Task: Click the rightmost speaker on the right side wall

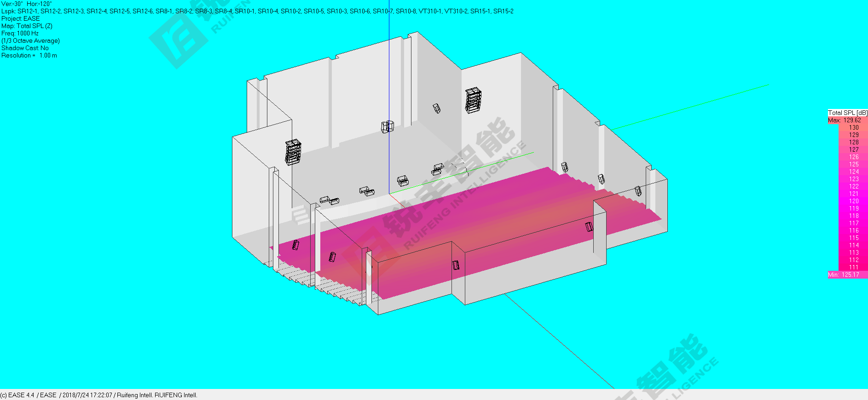Action: [x=638, y=191]
